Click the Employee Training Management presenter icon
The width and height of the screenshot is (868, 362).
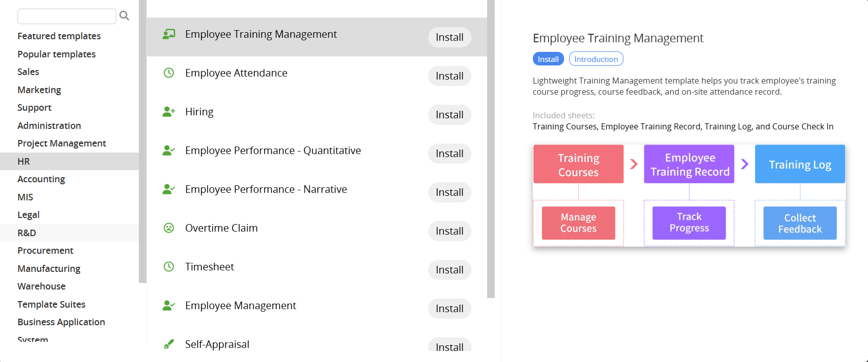pyautogui.click(x=169, y=34)
